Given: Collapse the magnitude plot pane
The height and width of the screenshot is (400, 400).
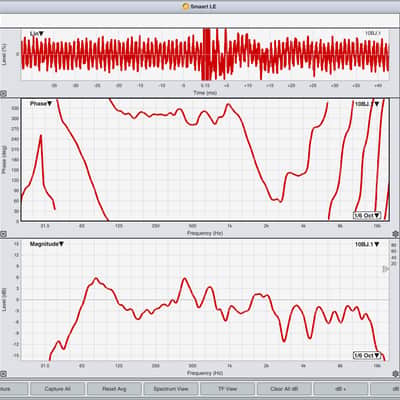Looking at the screenshot, I should click(x=3, y=374).
